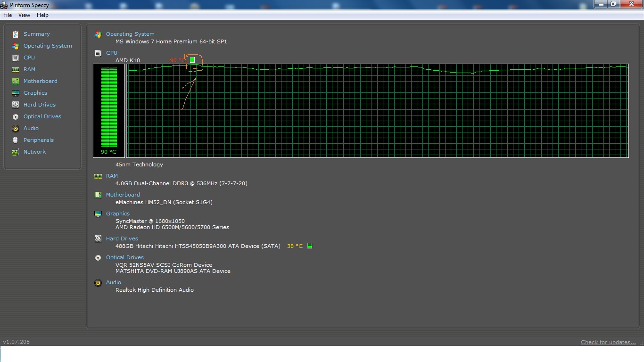This screenshot has width=644, height=362.
Task: Click eMachines HM52_DN motherboard text
Action: pyautogui.click(x=164, y=202)
